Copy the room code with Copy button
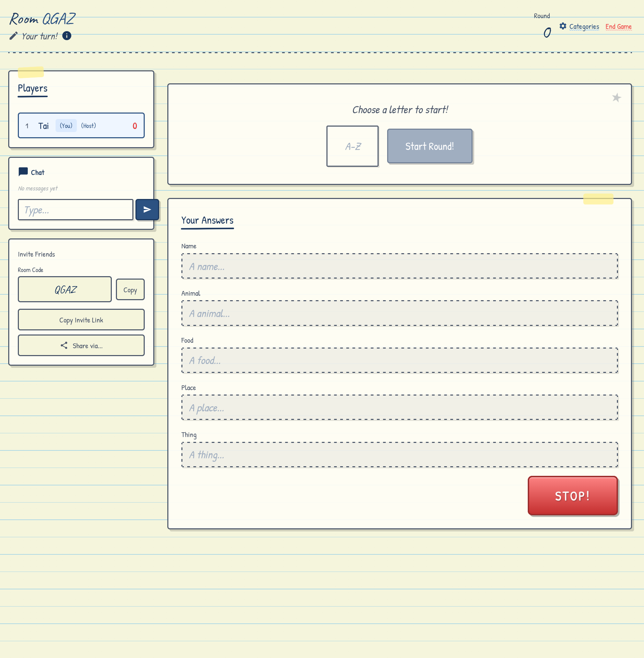This screenshot has height=658, width=644. coord(130,290)
